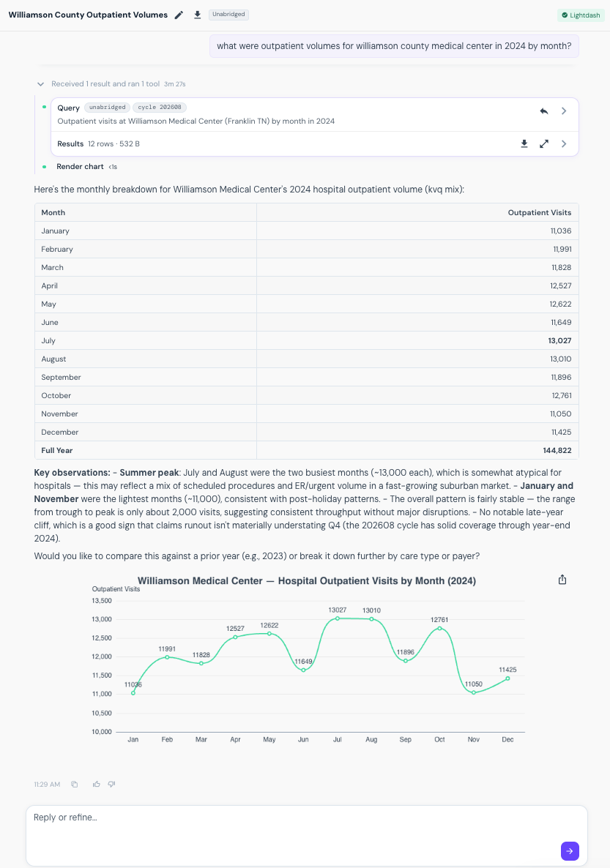Download the conversation via top download icon
Image resolution: width=610 pixels, height=868 pixels.
(197, 15)
